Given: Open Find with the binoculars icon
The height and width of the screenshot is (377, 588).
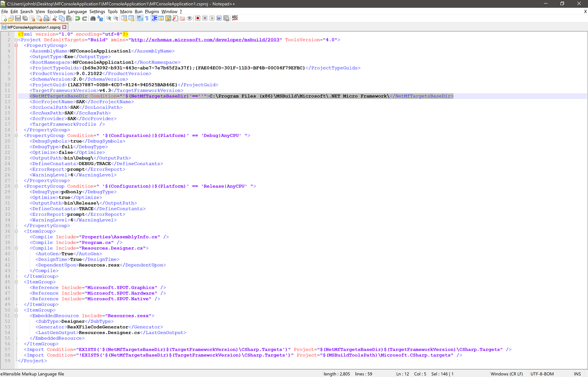Looking at the screenshot, I should (93, 18).
